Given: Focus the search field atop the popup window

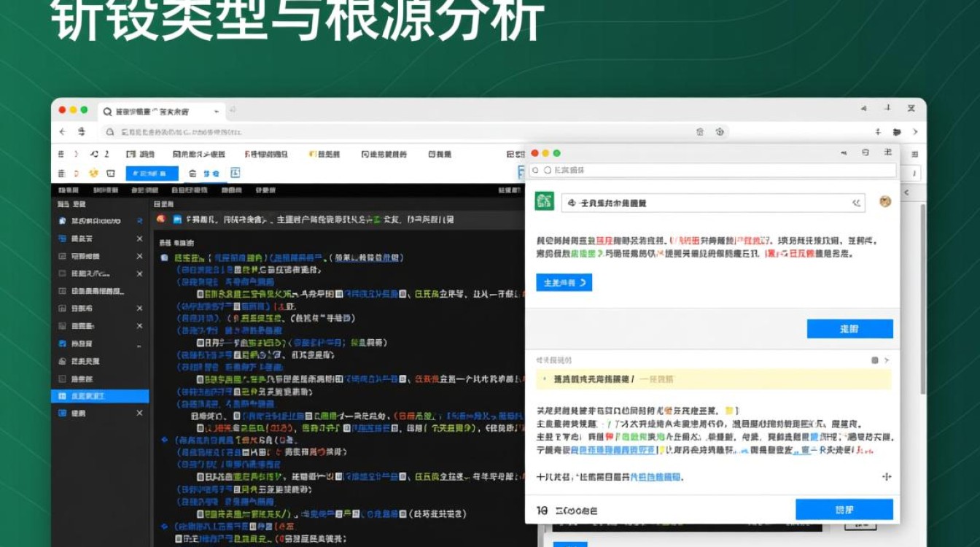Looking at the screenshot, I should point(712,170).
